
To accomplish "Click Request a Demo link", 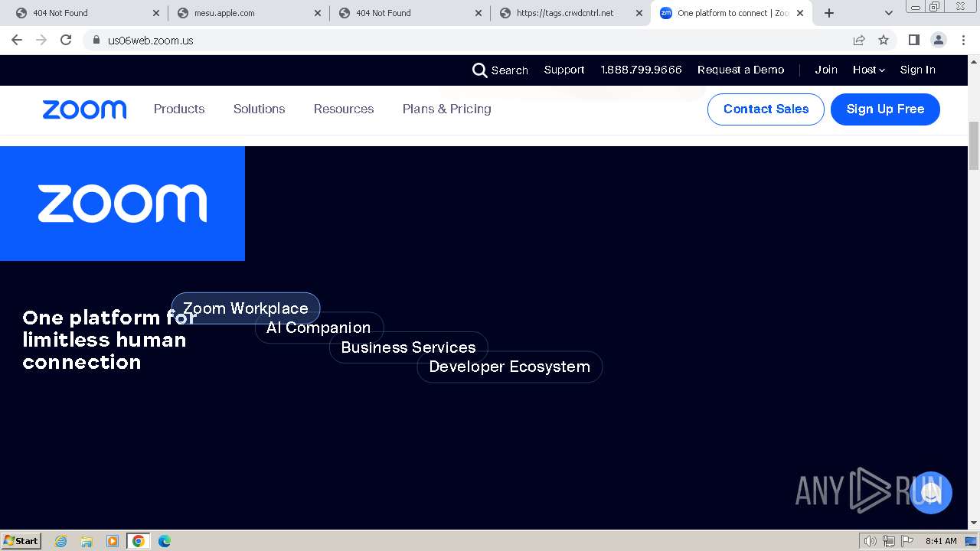I will 740,70.
